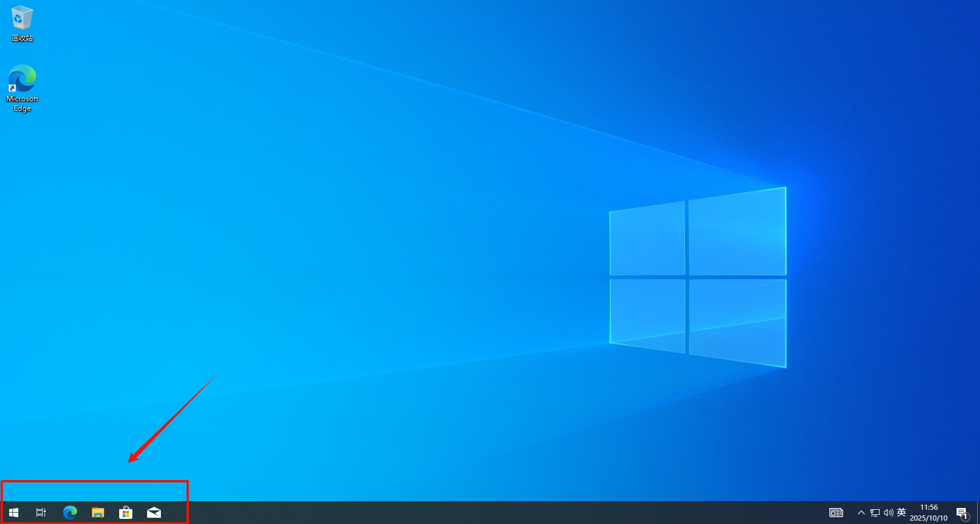This screenshot has height=524, width=980.
Task: Open the News and interests widget
Action: (836, 513)
